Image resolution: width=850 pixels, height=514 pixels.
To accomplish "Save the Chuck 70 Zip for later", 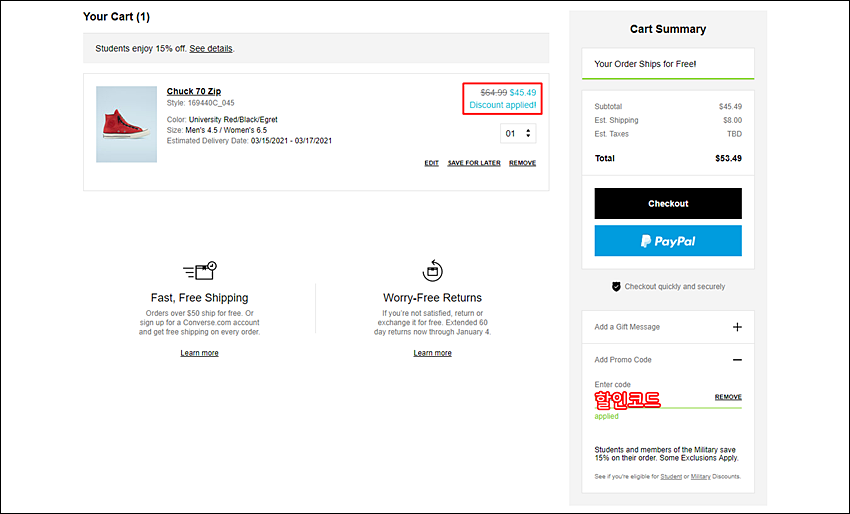I will click(x=474, y=163).
